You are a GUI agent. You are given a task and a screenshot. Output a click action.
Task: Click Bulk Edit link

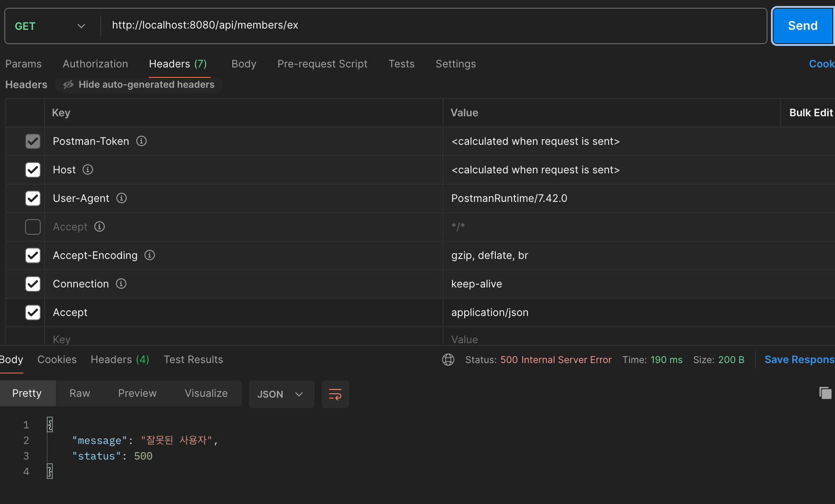810,113
